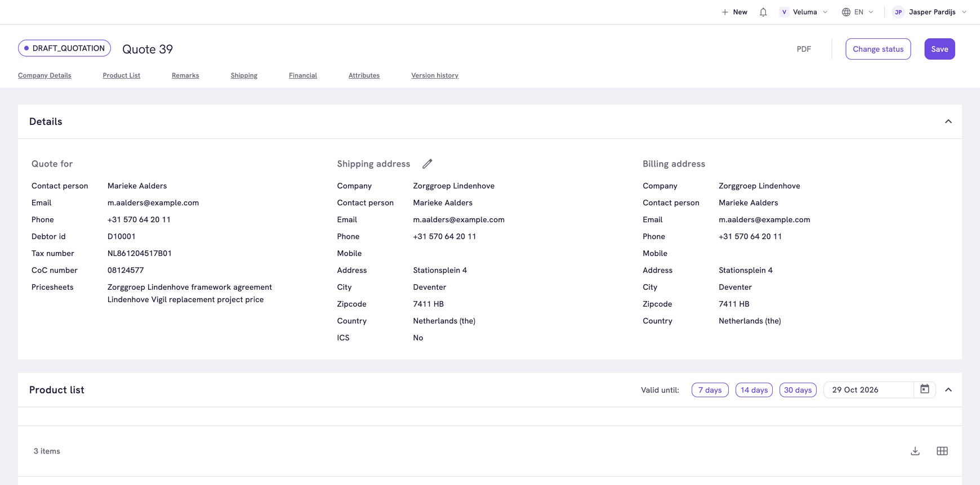This screenshot has height=485, width=980.
Task: Click the Quote 39 title
Action: tap(148, 49)
